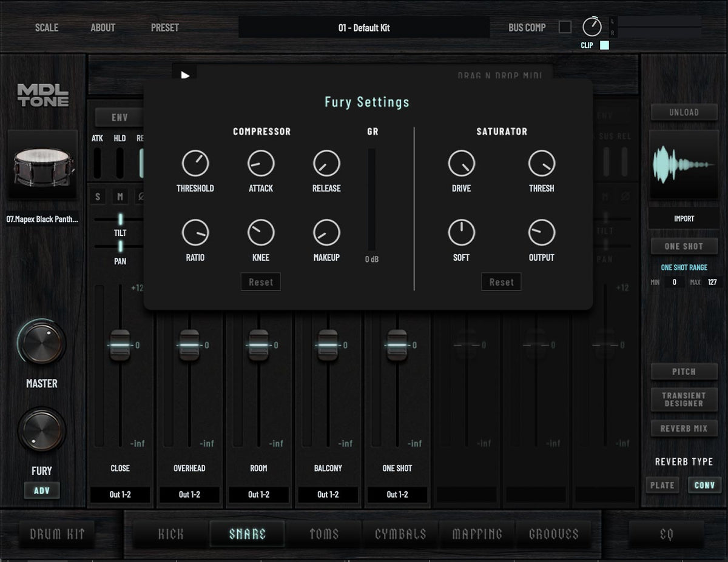The image size is (728, 562).
Task: Click the UNLOAD button
Action: (x=684, y=112)
